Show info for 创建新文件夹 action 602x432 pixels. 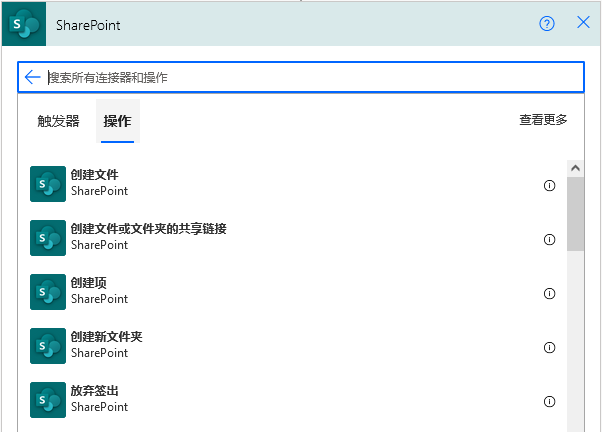[549, 347]
